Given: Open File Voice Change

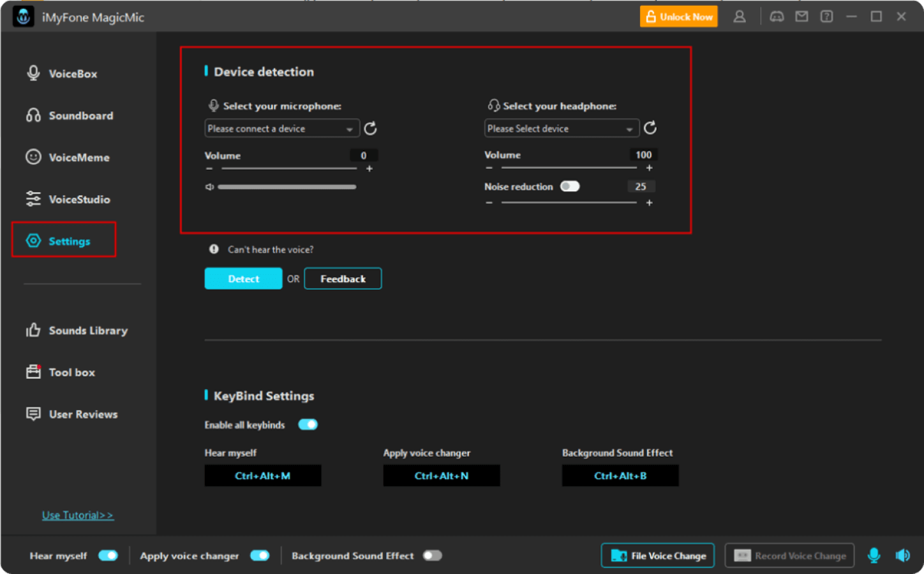Looking at the screenshot, I should (658, 556).
